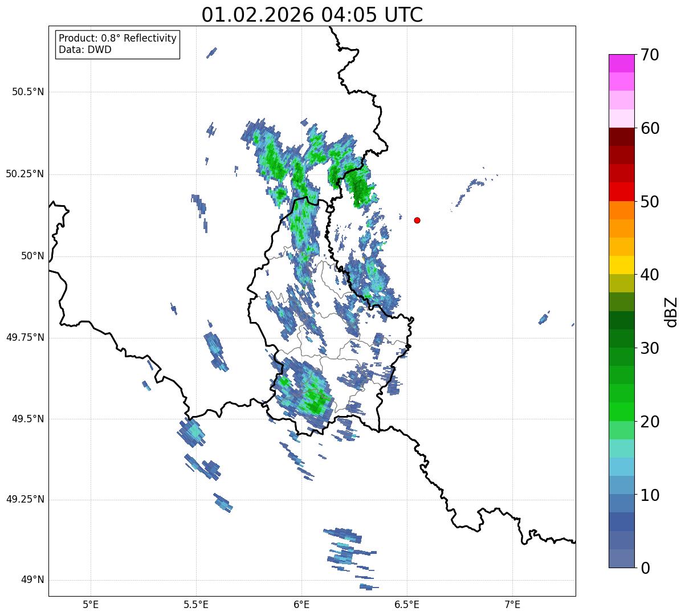Click the '49°N' latitude label
Screen dimensions: 685x616
(32, 580)
